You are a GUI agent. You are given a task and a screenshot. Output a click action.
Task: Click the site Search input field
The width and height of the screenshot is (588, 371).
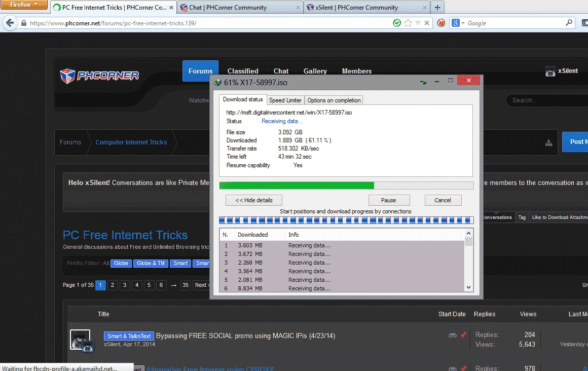coord(547,100)
